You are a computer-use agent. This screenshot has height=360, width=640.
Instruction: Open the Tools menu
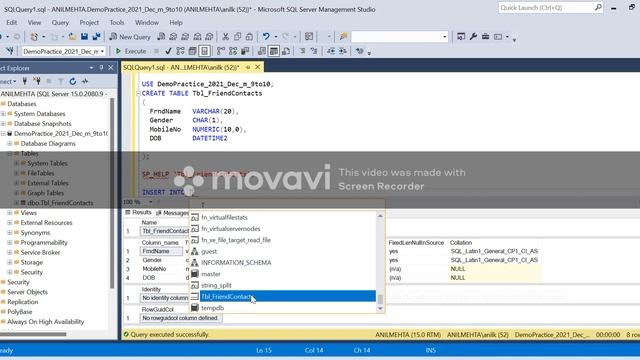117,22
